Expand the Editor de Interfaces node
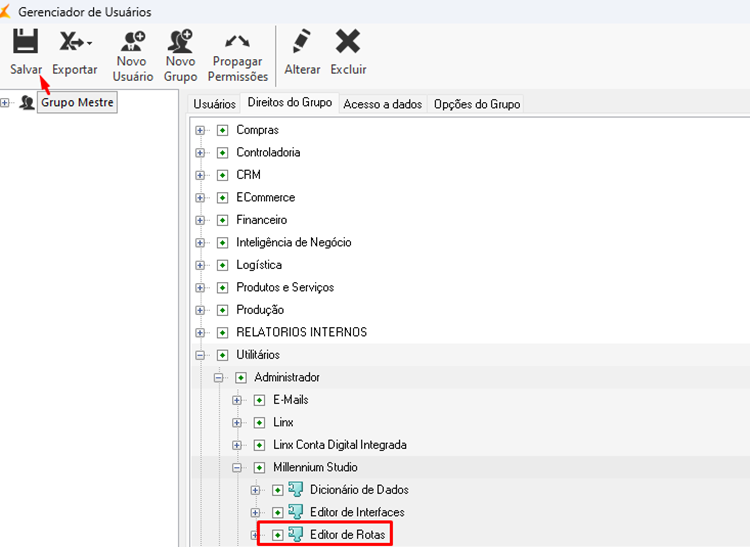Viewport: 750px width, 547px height. [255, 512]
